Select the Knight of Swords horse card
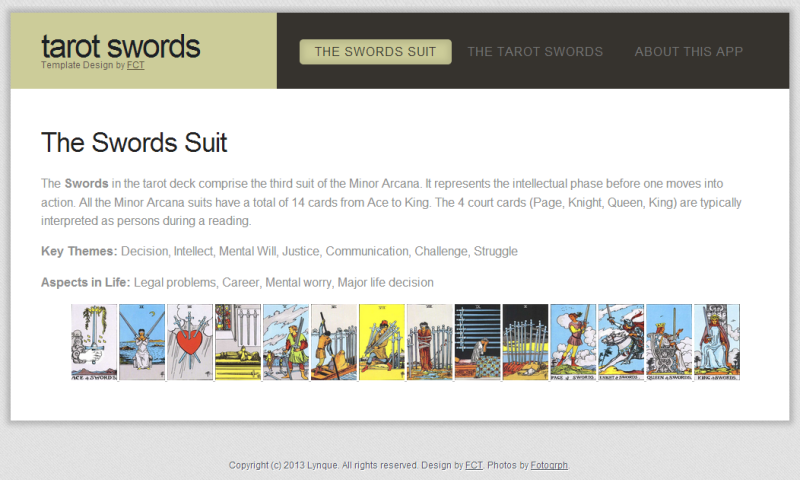The image size is (800, 480). [621, 342]
